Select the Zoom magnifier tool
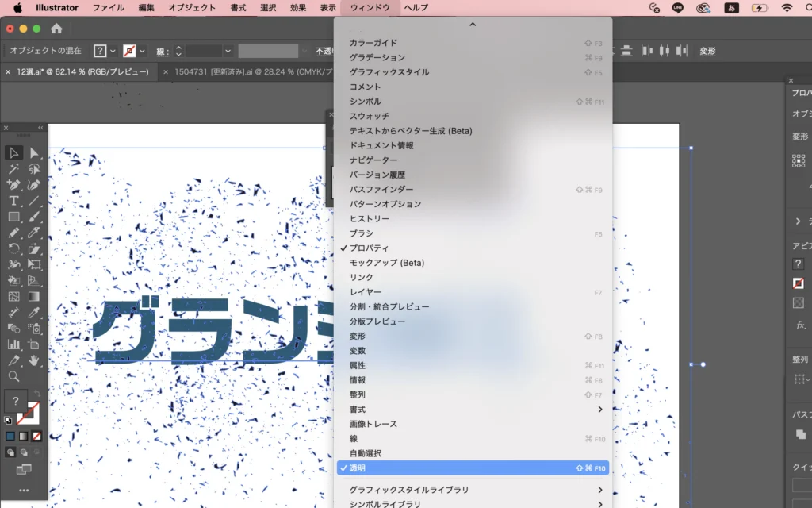This screenshot has width=812, height=508. [14, 376]
